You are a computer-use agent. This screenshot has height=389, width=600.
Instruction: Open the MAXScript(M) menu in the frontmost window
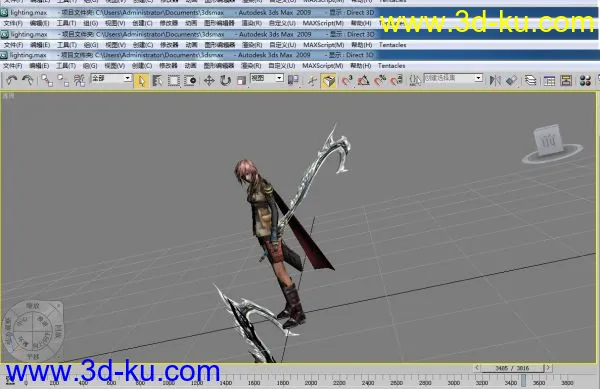click(323, 66)
